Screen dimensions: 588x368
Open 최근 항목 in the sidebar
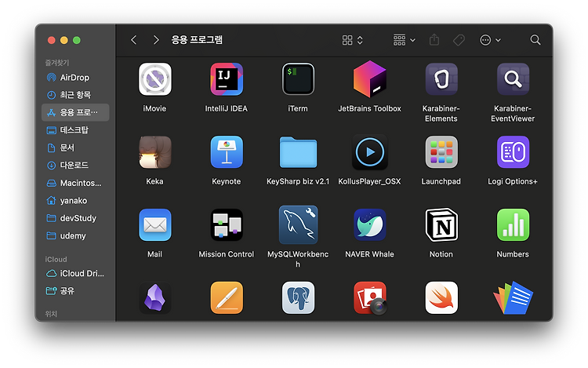[75, 95]
